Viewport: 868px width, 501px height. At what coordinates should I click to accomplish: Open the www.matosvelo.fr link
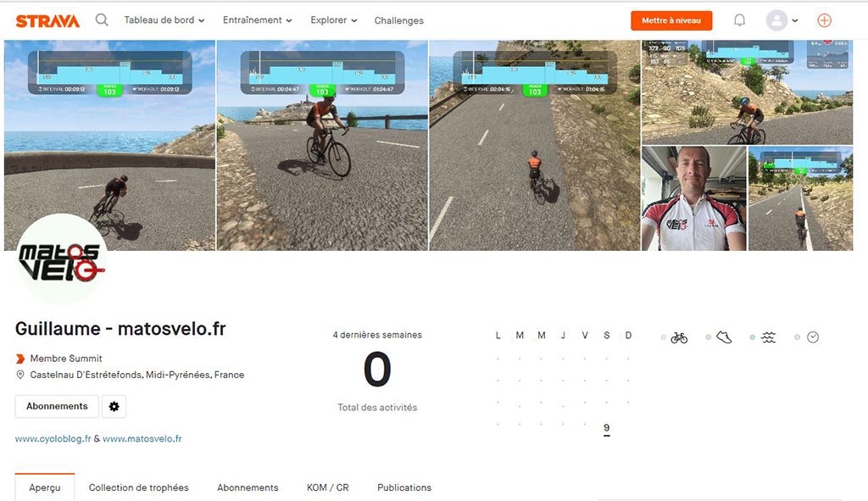(142, 438)
